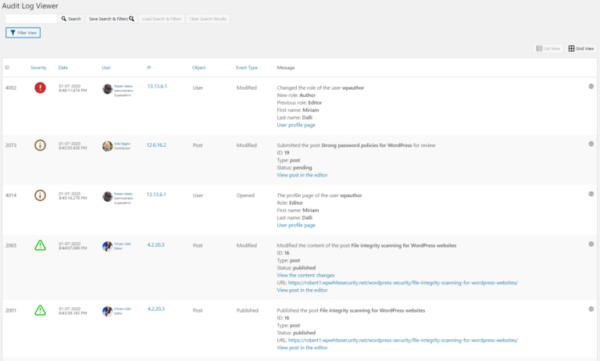The image size is (600, 361).
Task: Sort the log by Event Type column
Action: coord(247,68)
